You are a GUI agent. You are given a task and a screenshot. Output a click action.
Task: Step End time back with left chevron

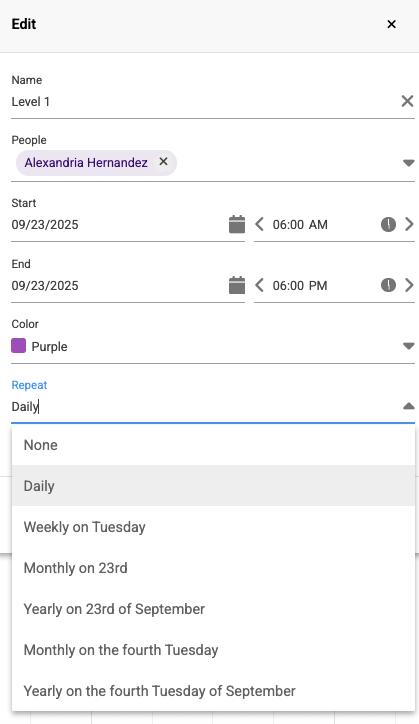pyautogui.click(x=260, y=285)
